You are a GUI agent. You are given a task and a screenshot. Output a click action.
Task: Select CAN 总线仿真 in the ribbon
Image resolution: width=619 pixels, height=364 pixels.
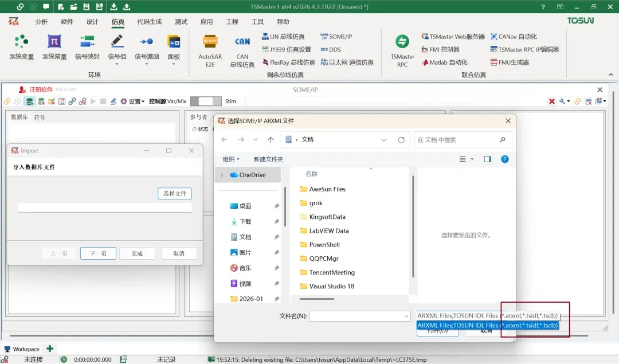pyautogui.click(x=241, y=50)
